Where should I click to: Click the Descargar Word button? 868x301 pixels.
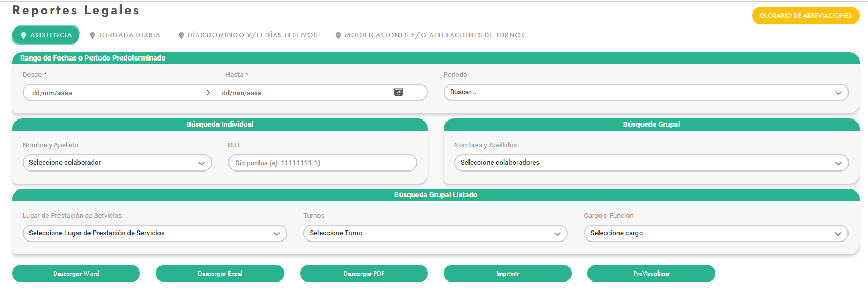(x=76, y=274)
